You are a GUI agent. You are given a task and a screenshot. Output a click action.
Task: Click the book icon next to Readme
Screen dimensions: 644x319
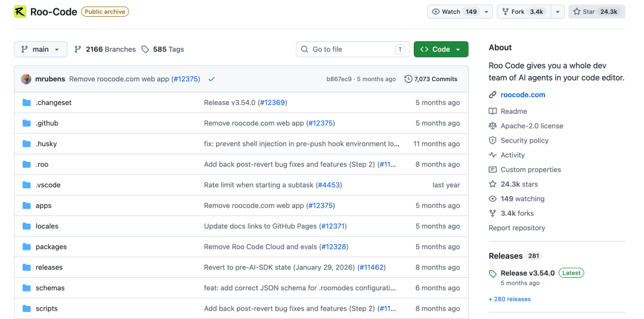coord(493,112)
